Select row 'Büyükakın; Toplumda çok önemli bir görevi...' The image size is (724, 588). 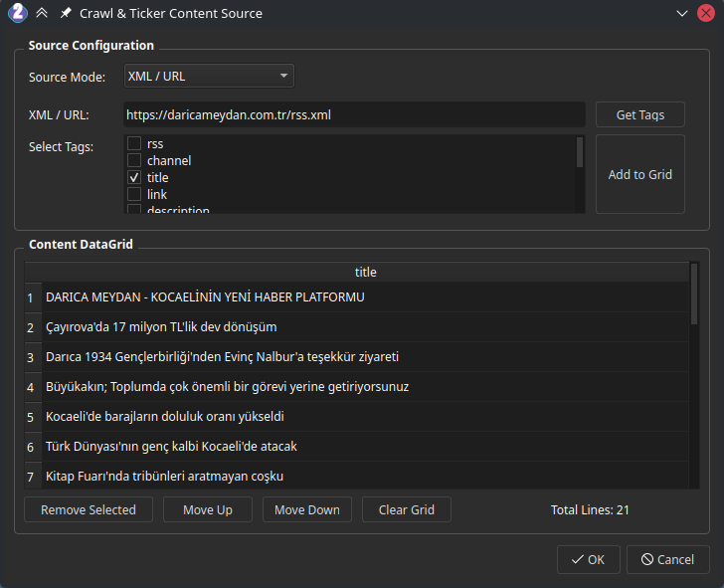[x=365, y=387]
